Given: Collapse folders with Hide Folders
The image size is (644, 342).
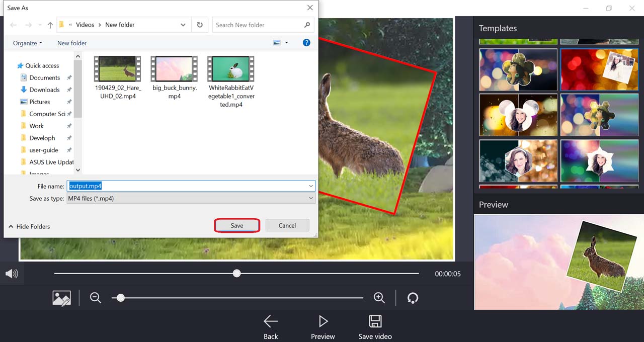Looking at the screenshot, I should click(30, 226).
